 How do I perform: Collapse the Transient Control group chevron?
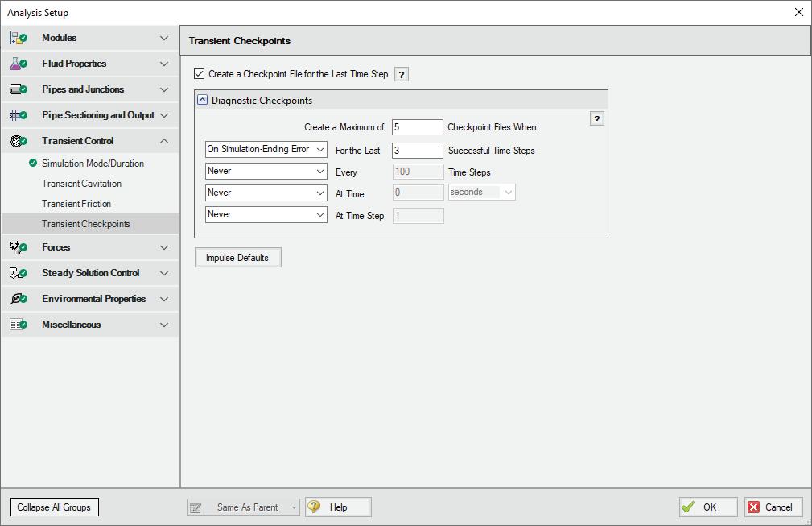pyautogui.click(x=164, y=141)
